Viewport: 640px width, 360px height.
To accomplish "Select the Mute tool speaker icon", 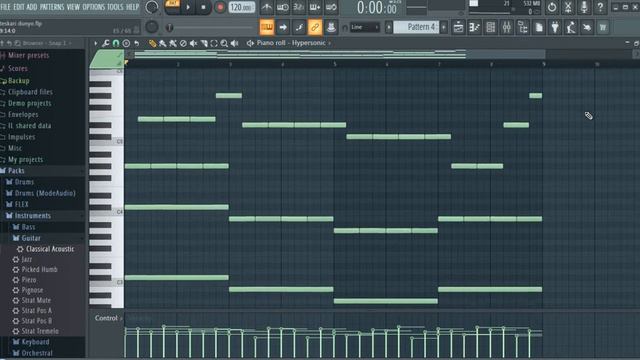I will point(193,43).
